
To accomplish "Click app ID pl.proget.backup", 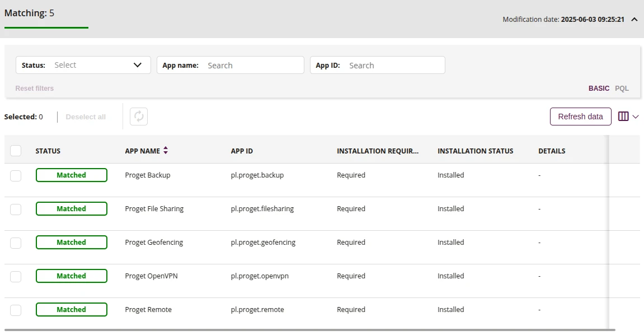I will (x=257, y=175).
